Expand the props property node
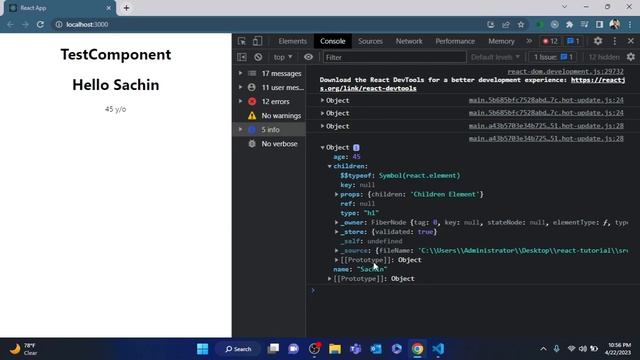Screen dimensions: 640x360 coord(337,194)
